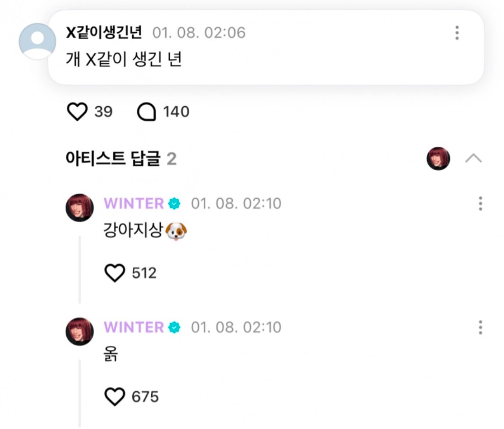Image resolution: width=504 pixels, height=429 pixels.
Task: Click verified badge on first WINTER reply
Action: (x=174, y=204)
